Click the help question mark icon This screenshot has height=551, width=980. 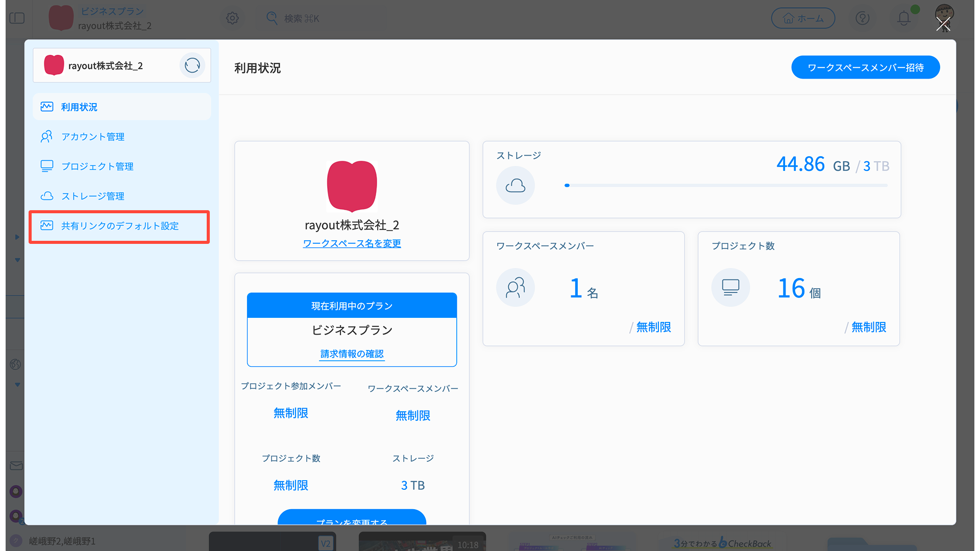pyautogui.click(x=862, y=18)
